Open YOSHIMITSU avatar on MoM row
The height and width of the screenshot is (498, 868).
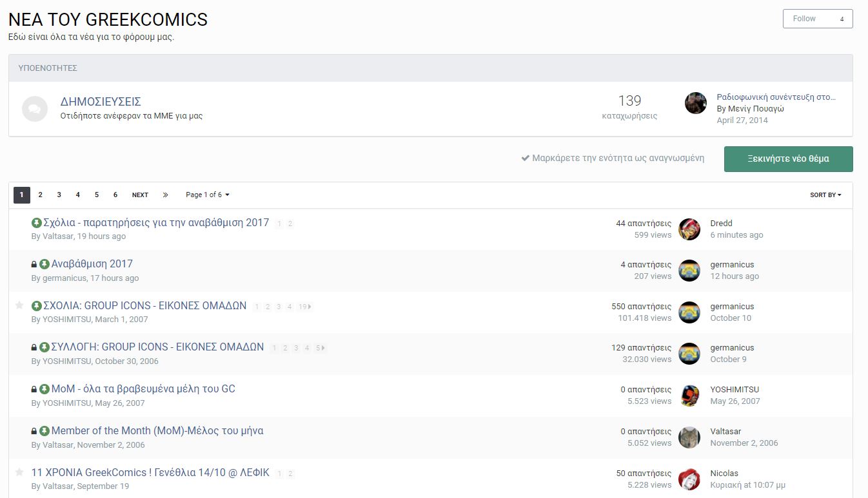tap(689, 396)
